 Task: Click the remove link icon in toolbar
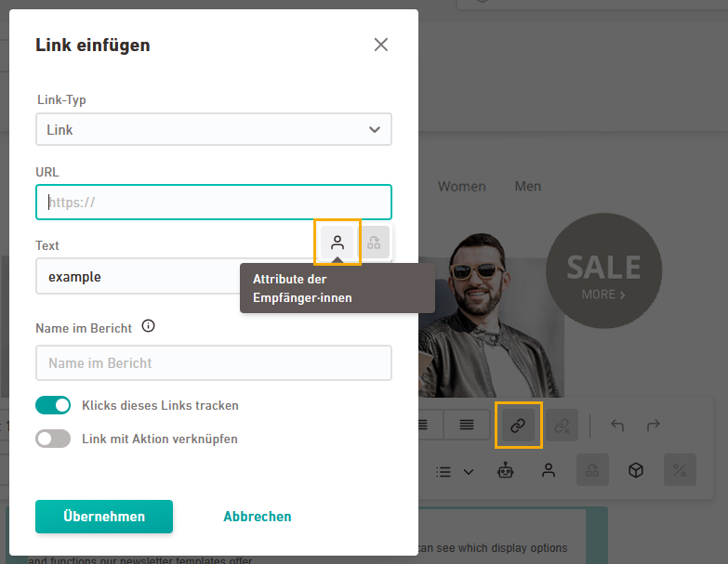click(x=562, y=426)
